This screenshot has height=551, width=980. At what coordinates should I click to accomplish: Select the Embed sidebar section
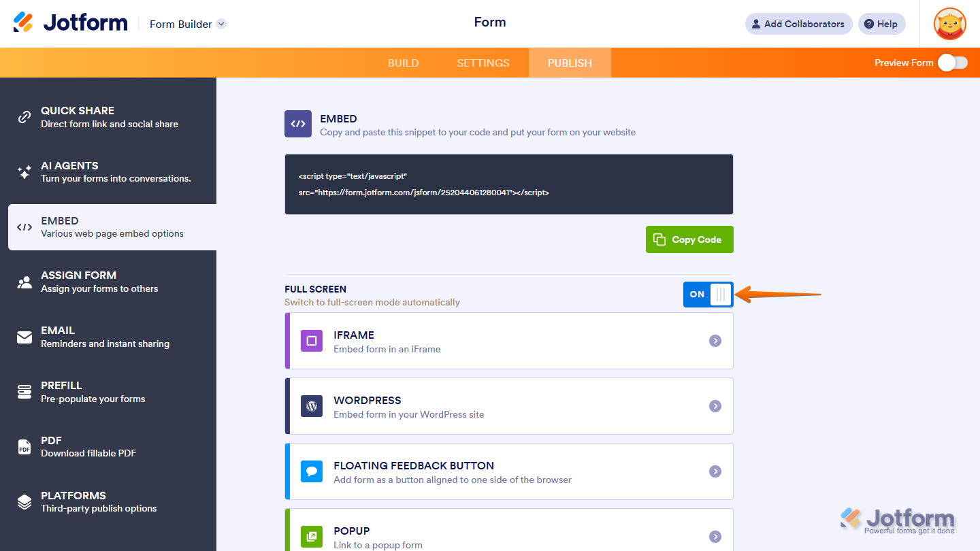coord(112,227)
